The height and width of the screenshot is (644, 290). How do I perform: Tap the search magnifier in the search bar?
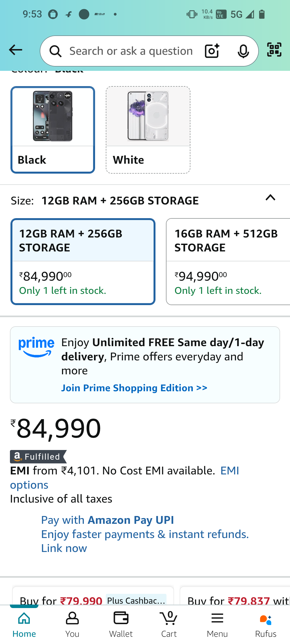[x=55, y=51]
